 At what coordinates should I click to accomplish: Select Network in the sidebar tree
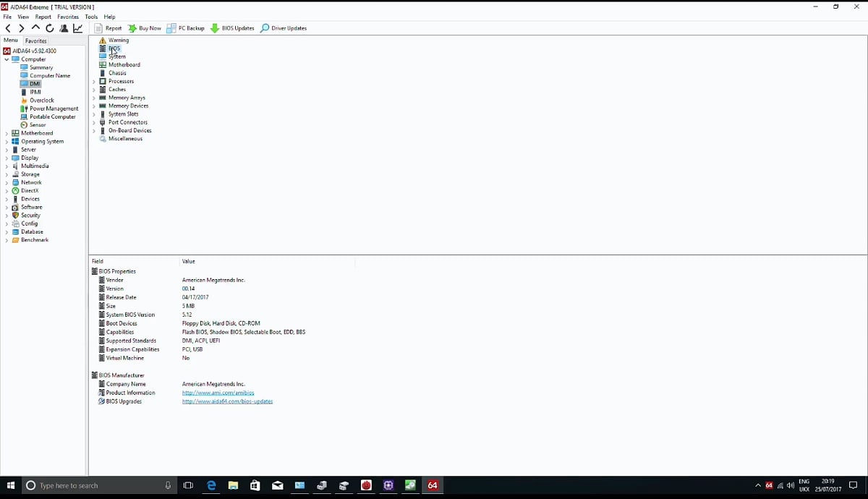31,182
